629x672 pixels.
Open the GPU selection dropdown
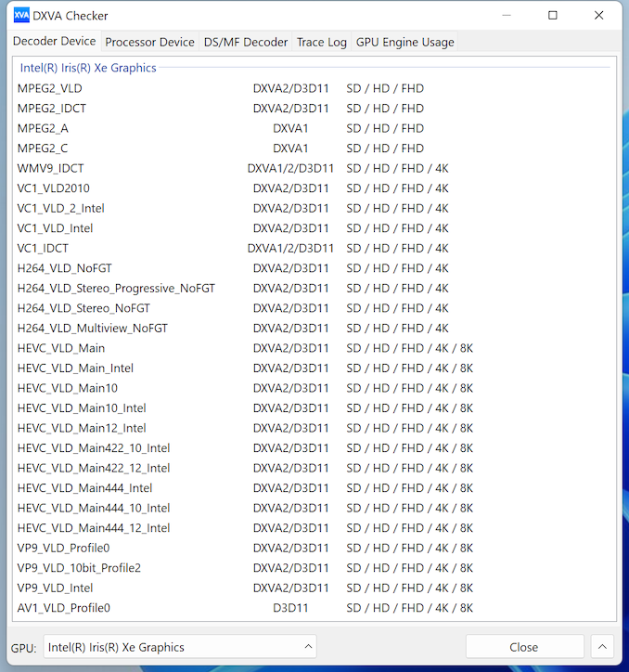180,647
